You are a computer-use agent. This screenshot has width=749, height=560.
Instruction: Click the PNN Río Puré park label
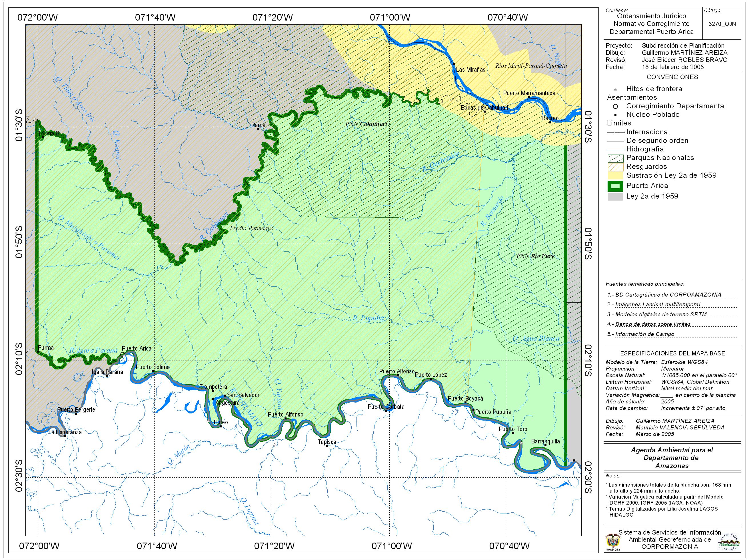click(535, 256)
